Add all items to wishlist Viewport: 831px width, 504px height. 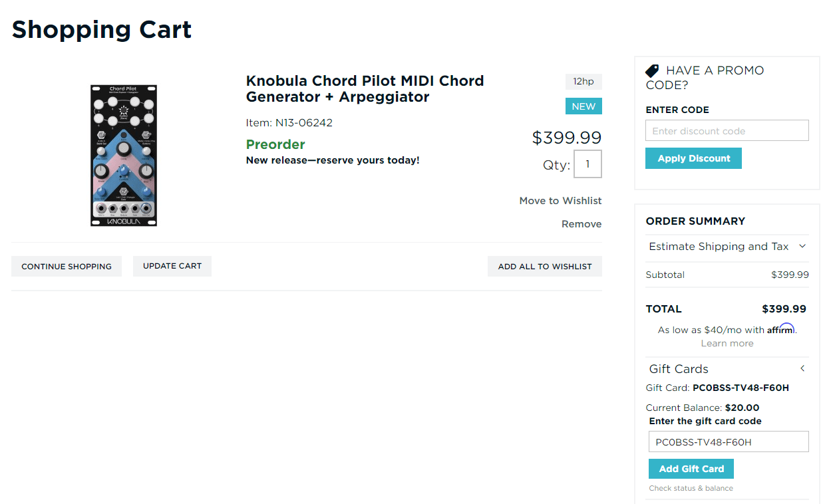coord(544,266)
